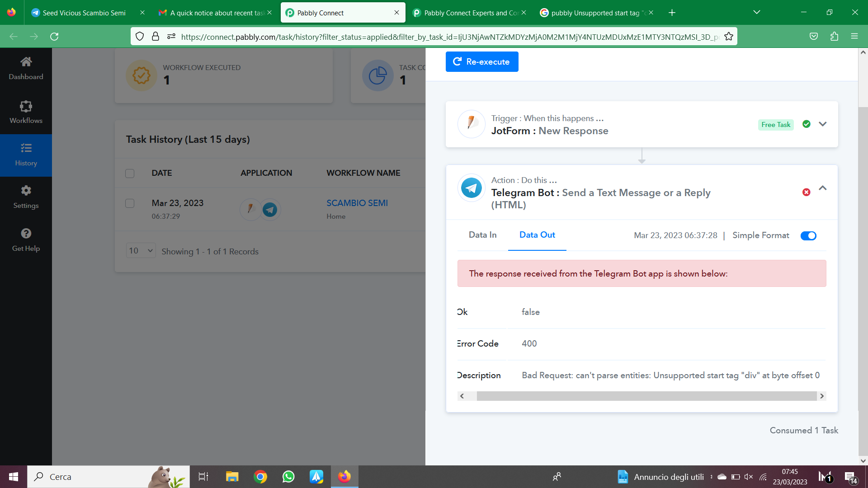Switch to the Data In tab
The width and height of the screenshot is (868, 488).
coord(482,235)
